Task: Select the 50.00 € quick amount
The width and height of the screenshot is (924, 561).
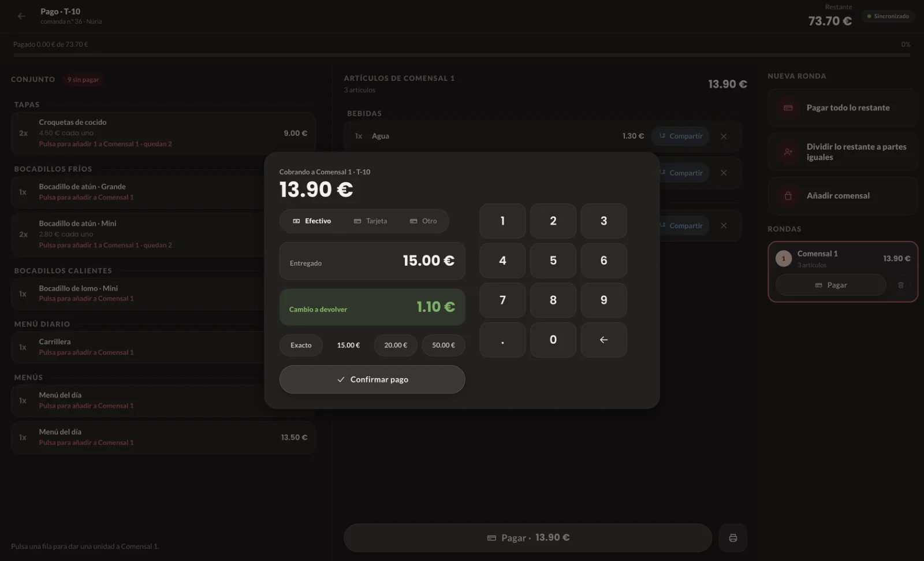Action: coord(444,345)
